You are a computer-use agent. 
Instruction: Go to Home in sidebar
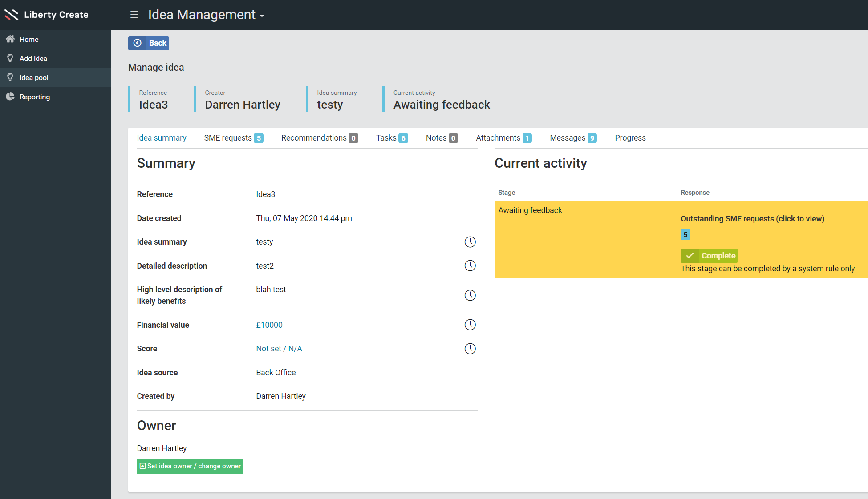(x=29, y=39)
